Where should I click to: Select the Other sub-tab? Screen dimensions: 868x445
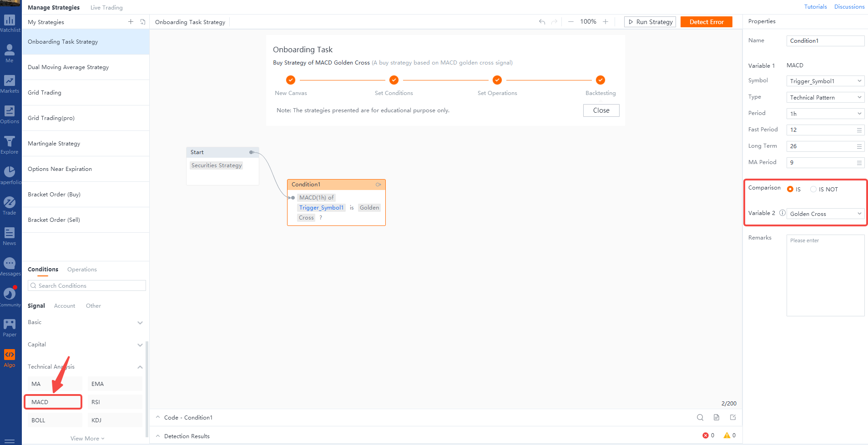click(x=93, y=305)
